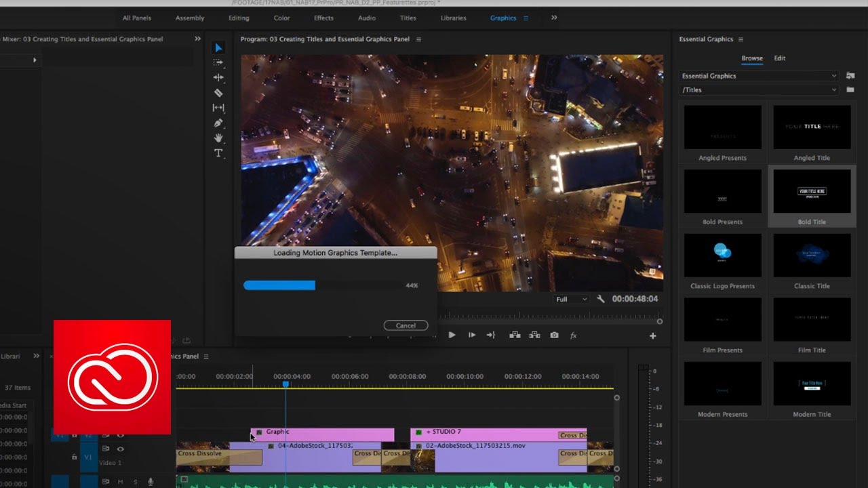The width and height of the screenshot is (868, 488).
Task: Select the Type tool
Action: (x=218, y=153)
